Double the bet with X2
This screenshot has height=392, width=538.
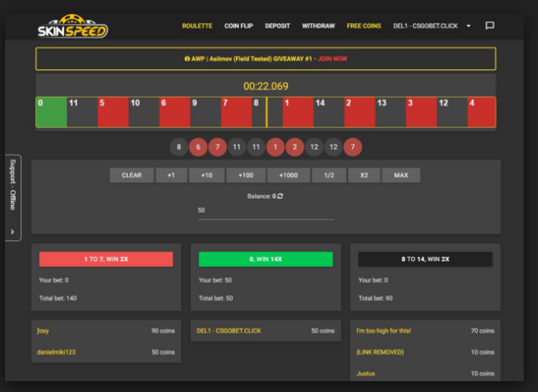364,175
